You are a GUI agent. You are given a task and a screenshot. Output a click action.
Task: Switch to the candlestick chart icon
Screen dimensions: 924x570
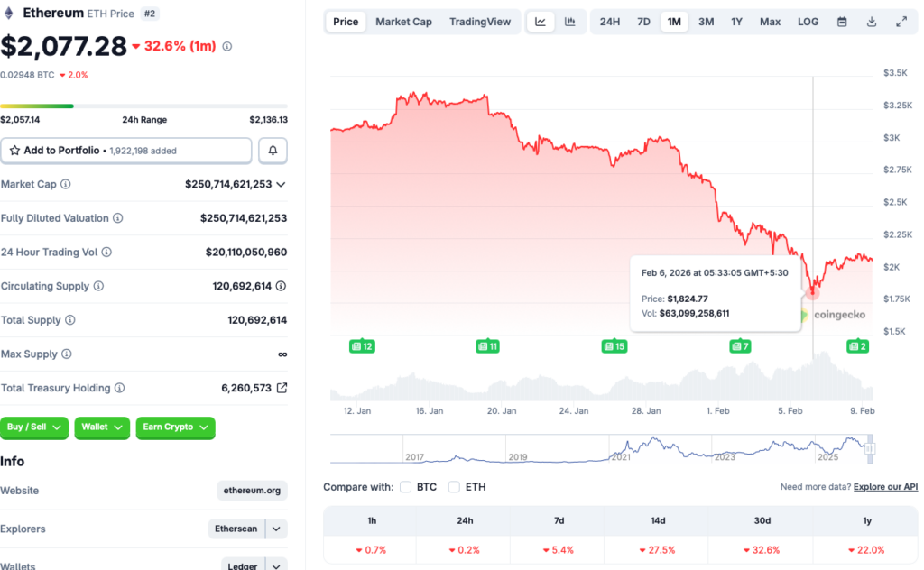click(570, 21)
